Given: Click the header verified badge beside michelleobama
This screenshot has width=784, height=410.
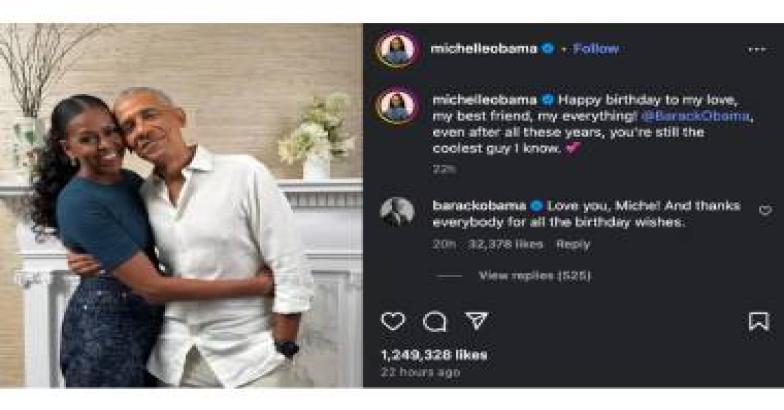Looking at the screenshot, I should point(548,48).
